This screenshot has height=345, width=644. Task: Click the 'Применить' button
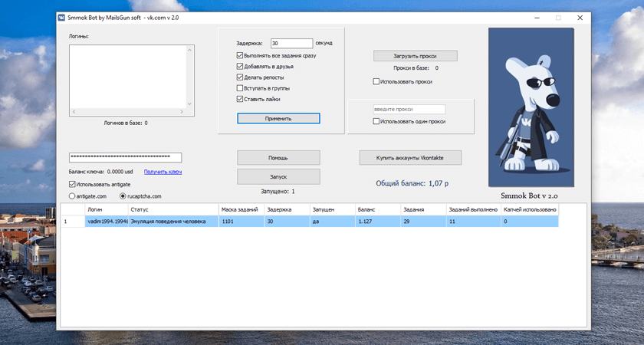click(x=278, y=118)
